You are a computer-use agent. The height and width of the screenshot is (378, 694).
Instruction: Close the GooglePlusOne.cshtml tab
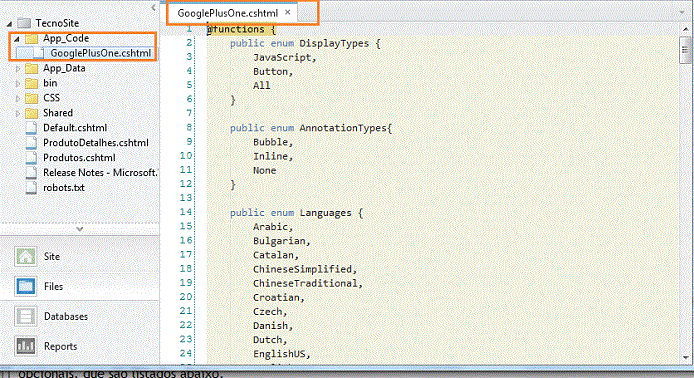[x=288, y=12]
